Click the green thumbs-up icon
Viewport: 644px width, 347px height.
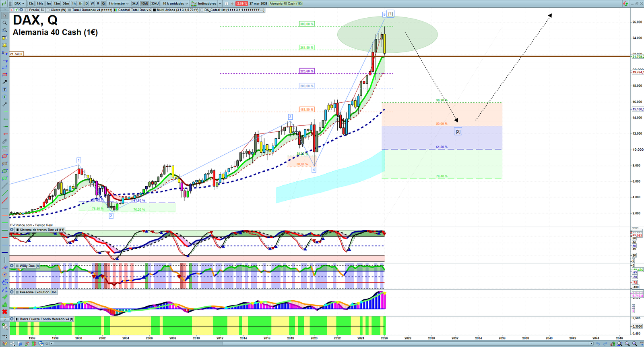[4, 304]
